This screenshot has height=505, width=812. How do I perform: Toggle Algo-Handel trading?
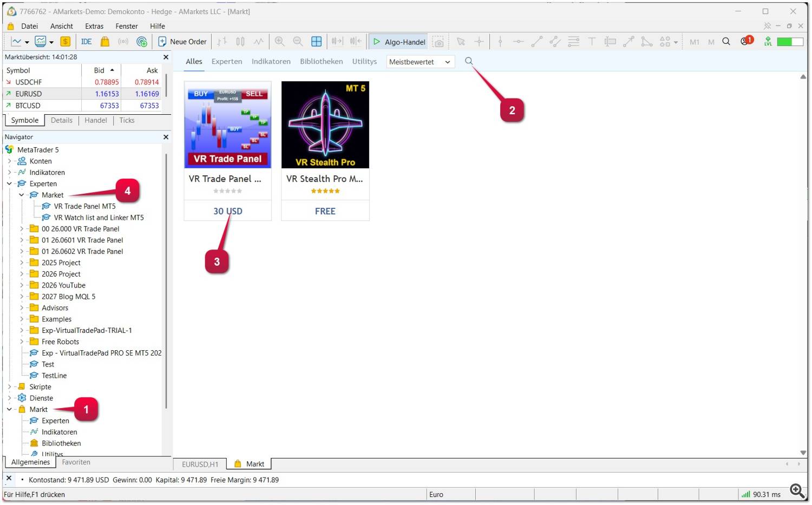point(399,42)
